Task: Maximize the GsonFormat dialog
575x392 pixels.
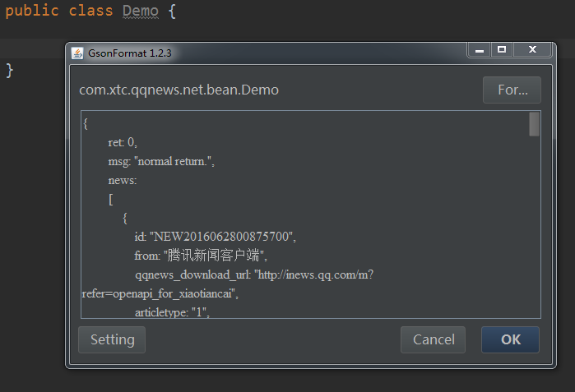Action: [x=502, y=50]
